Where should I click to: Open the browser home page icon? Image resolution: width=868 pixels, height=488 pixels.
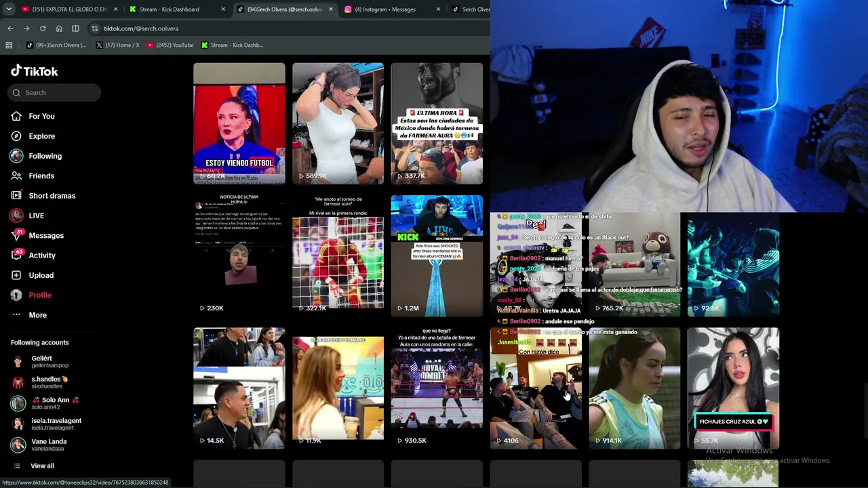(x=59, y=28)
